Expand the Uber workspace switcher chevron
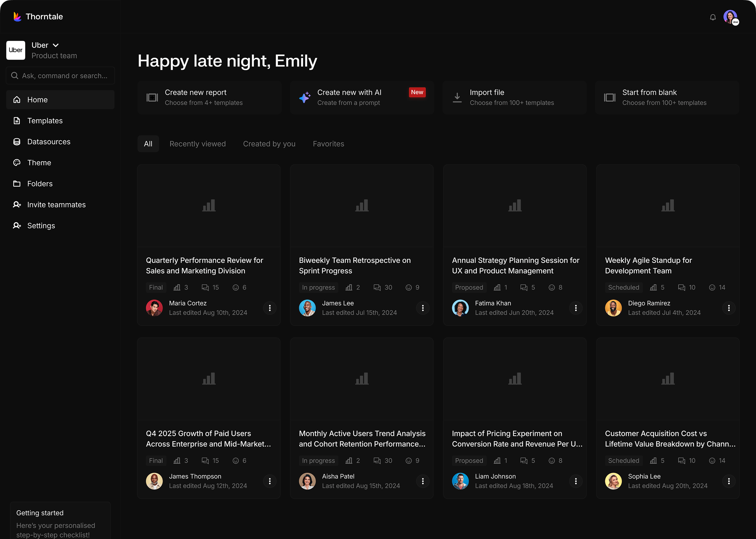756x539 pixels. pyautogui.click(x=56, y=45)
